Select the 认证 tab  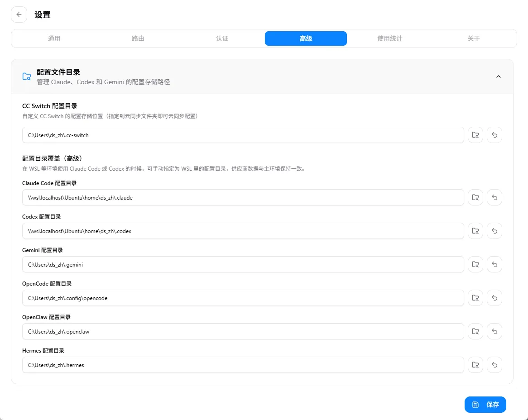(x=222, y=38)
